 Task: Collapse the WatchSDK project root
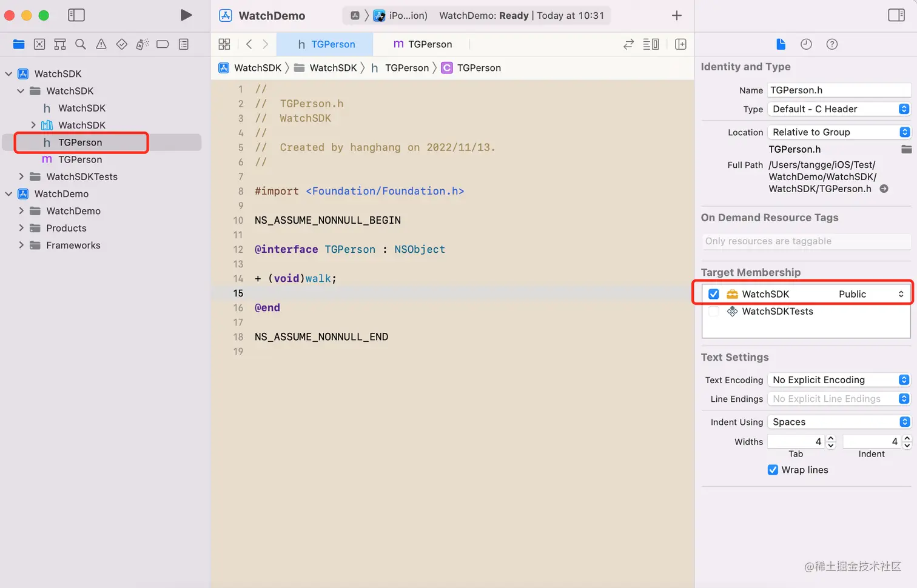tap(8, 74)
